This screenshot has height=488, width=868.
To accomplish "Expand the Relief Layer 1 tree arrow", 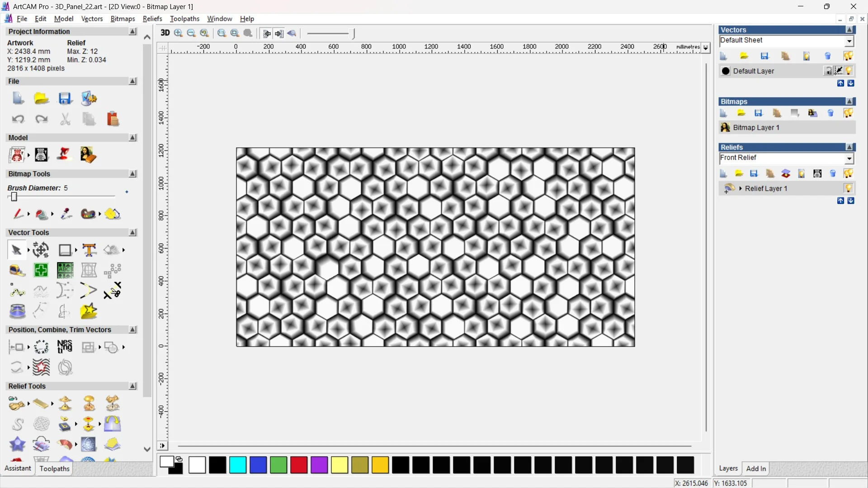I will click(740, 188).
